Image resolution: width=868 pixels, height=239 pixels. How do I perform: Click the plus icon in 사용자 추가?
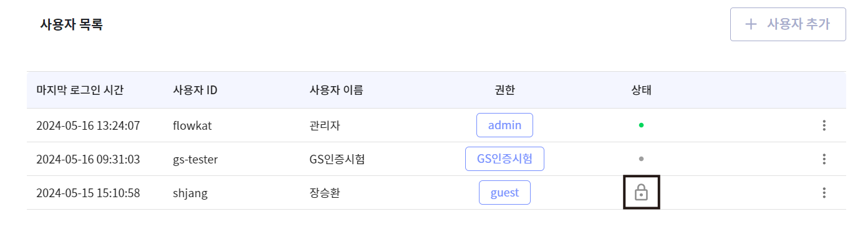[x=751, y=24]
